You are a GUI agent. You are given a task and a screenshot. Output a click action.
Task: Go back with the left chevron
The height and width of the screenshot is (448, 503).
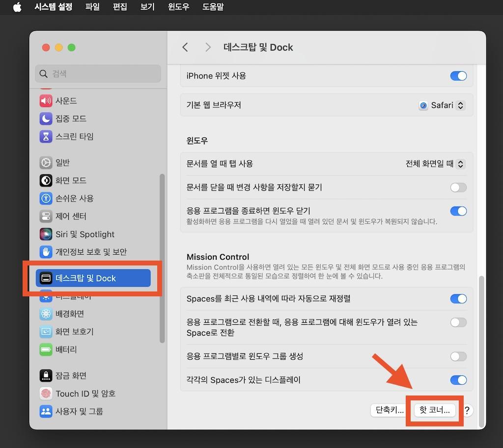pos(185,48)
